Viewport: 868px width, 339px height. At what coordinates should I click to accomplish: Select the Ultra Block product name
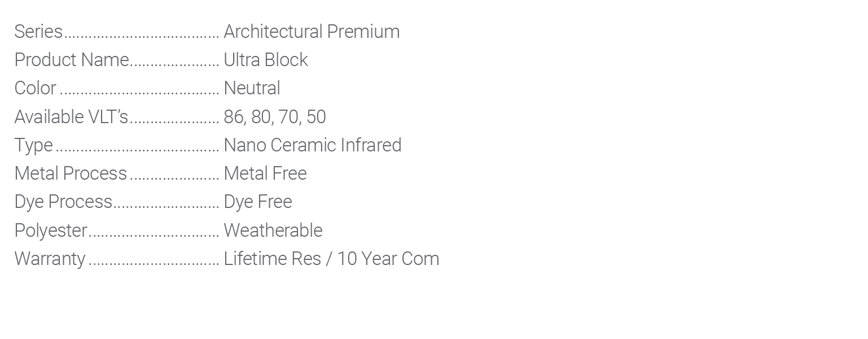[266, 60]
